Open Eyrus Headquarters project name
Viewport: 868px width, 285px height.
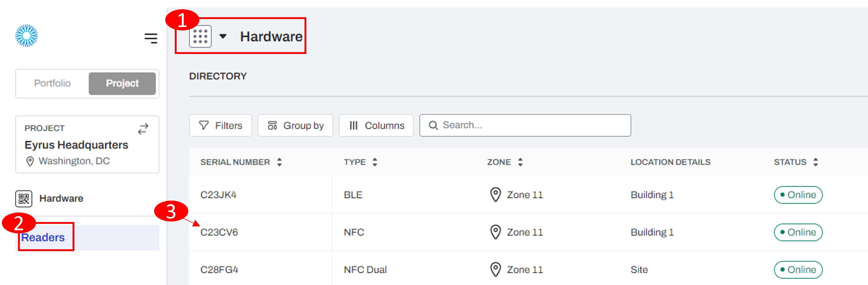[77, 145]
